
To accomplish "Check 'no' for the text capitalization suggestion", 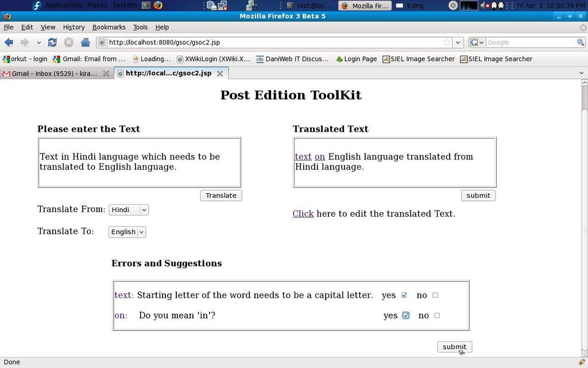I will click(435, 295).
